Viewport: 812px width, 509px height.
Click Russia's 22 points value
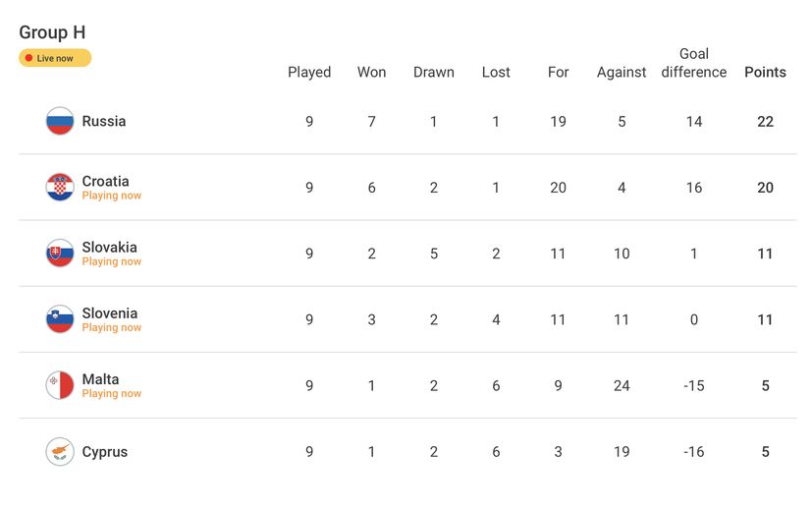click(765, 122)
